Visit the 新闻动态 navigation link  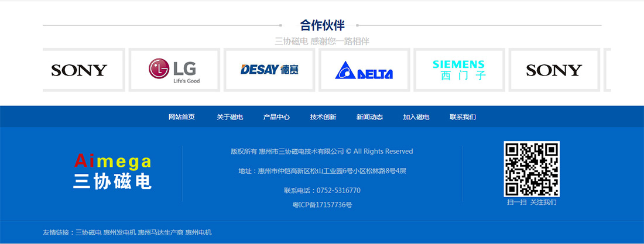click(x=369, y=117)
